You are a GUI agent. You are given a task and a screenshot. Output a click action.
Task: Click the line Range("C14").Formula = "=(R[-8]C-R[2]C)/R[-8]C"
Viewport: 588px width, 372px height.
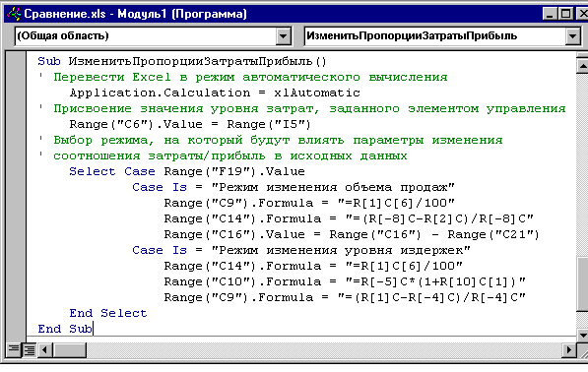click(349, 218)
